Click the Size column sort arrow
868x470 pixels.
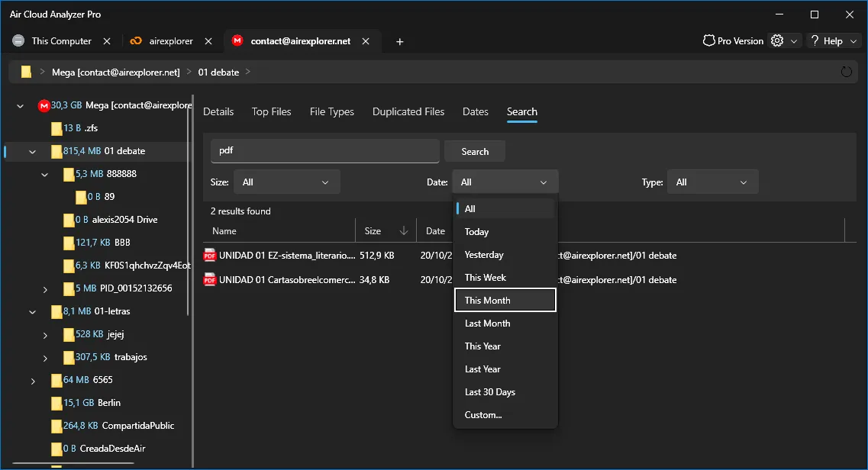coord(404,230)
